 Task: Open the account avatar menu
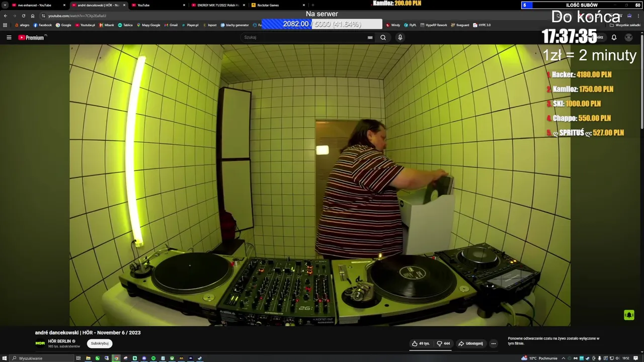(628, 37)
